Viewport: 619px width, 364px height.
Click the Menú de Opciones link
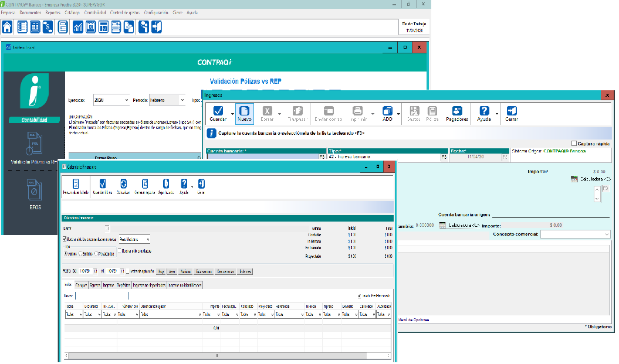413,320
